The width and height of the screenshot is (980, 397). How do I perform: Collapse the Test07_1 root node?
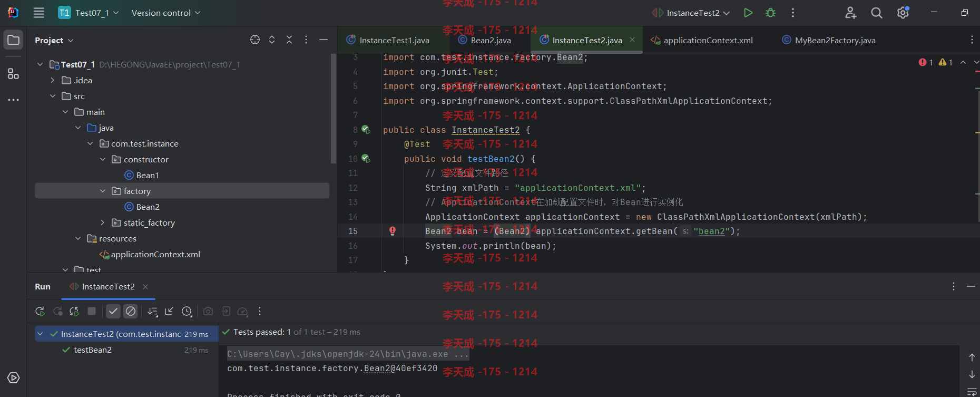[x=40, y=64]
